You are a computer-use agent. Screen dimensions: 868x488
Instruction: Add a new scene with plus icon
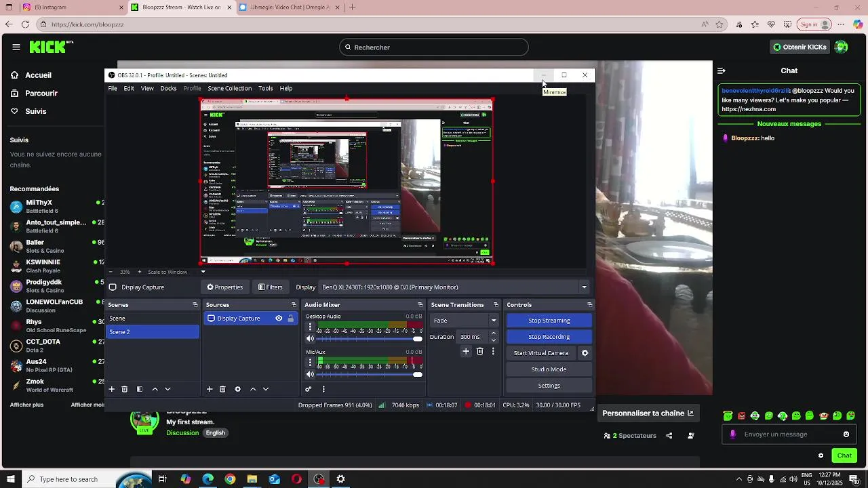click(112, 389)
